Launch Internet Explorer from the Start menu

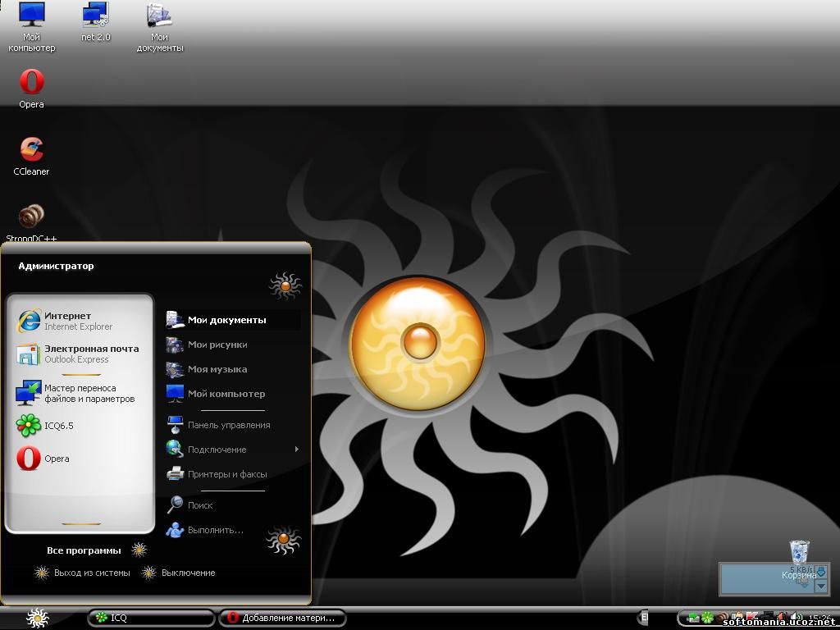pyautogui.click(x=80, y=321)
